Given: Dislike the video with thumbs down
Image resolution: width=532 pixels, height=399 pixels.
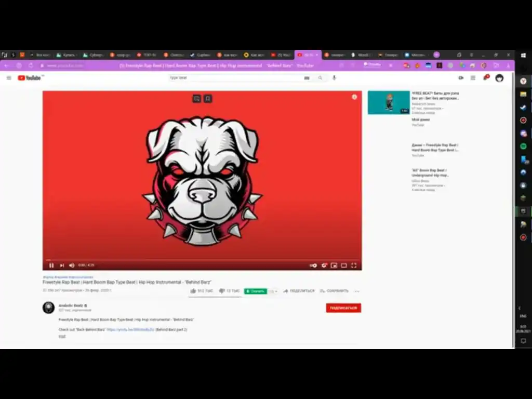Looking at the screenshot, I should (229, 291).
